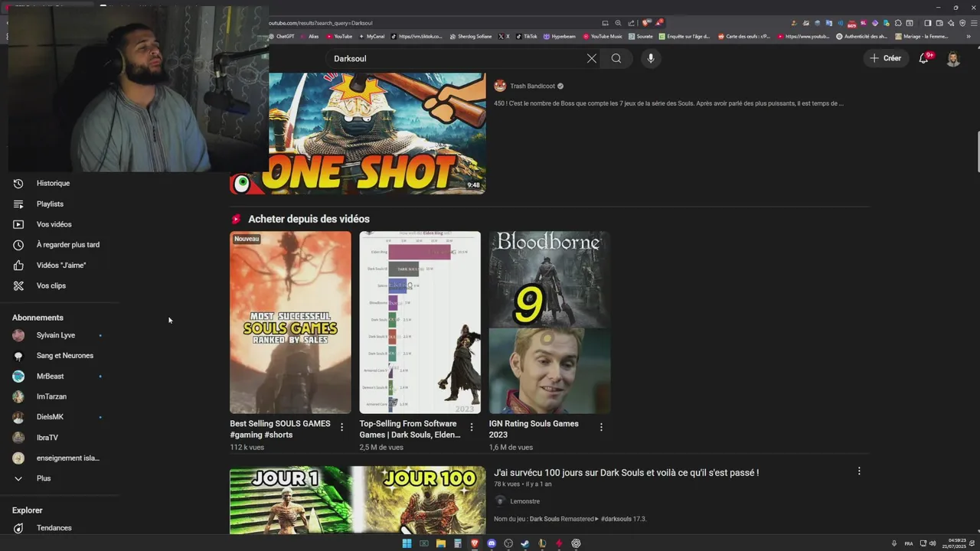Open Tendances in Explorer section
980x551 pixels.
[54, 528]
